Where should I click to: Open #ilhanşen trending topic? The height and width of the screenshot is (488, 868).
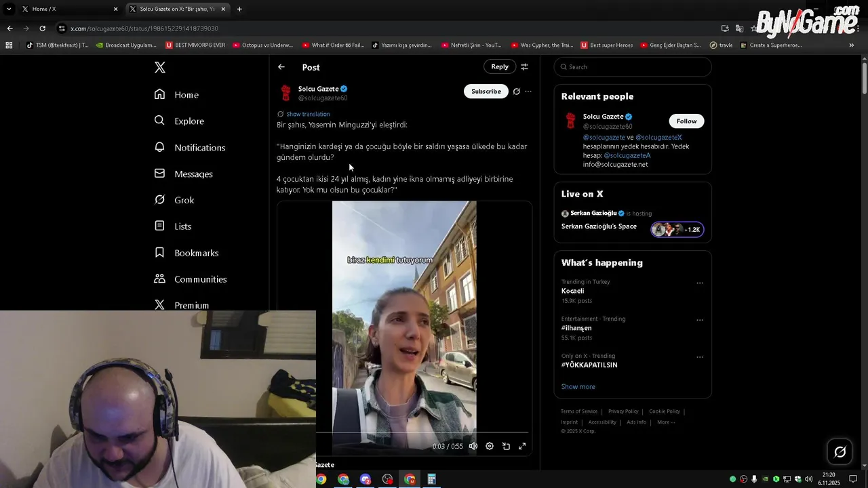click(576, 328)
